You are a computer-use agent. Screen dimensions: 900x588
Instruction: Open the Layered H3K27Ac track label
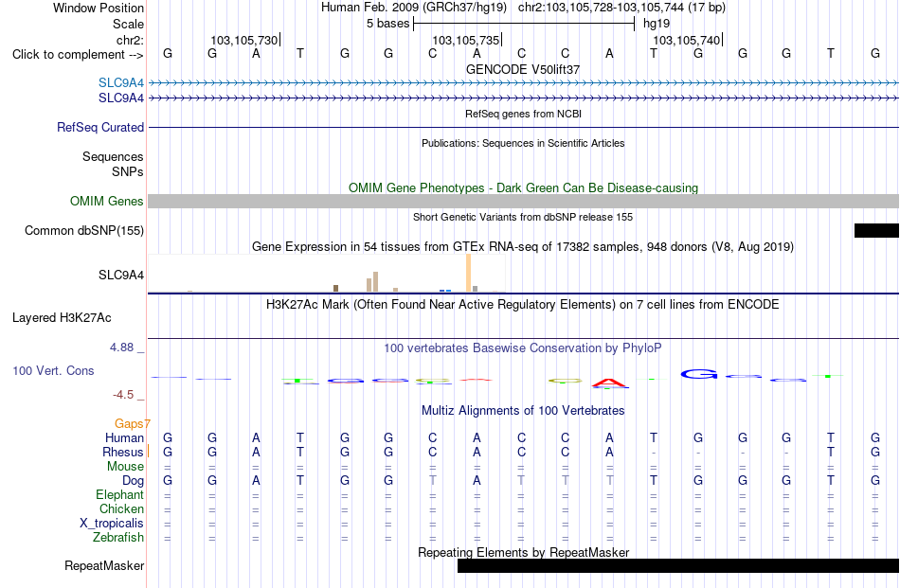pos(62,318)
